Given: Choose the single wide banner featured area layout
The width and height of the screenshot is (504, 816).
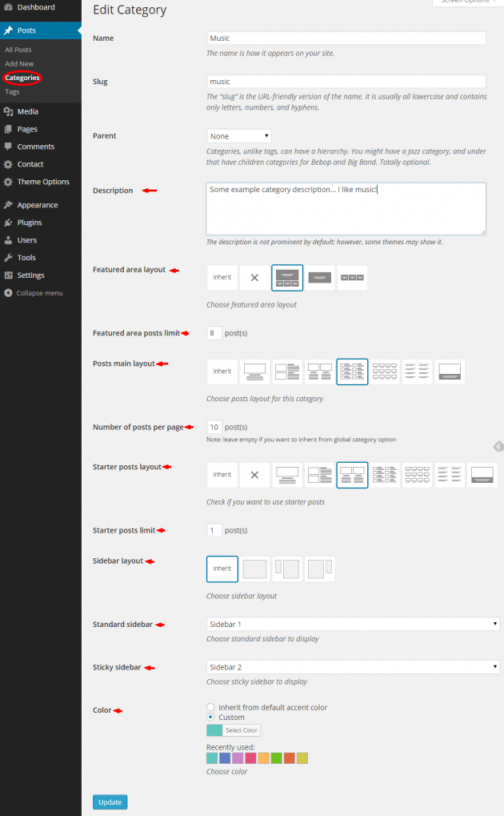Looking at the screenshot, I should pos(319,277).
